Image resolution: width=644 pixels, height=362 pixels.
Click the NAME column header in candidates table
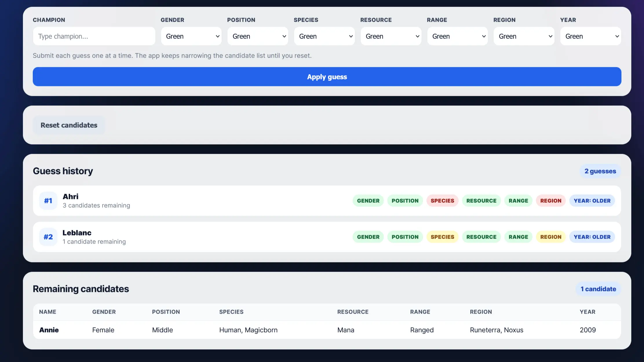(48, 312)
